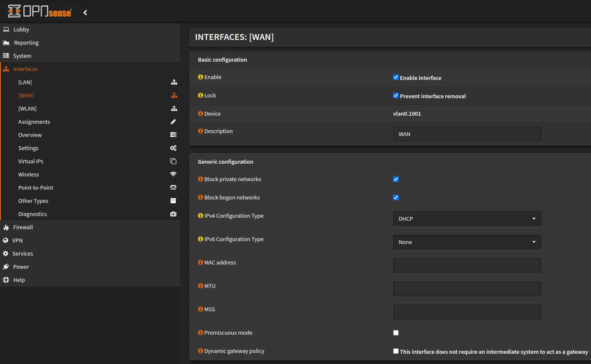Click the medkit icon beside Diagnostics

(173, 214)
